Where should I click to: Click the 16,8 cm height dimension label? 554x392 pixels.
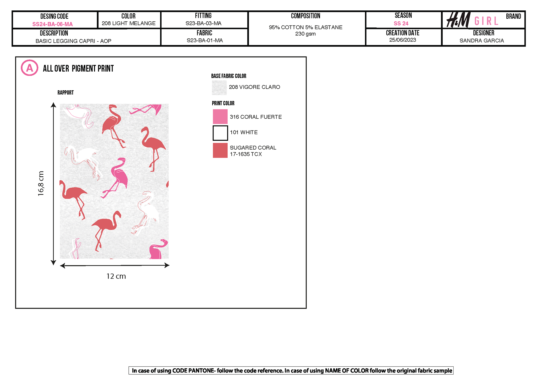[x=41, y=184]
